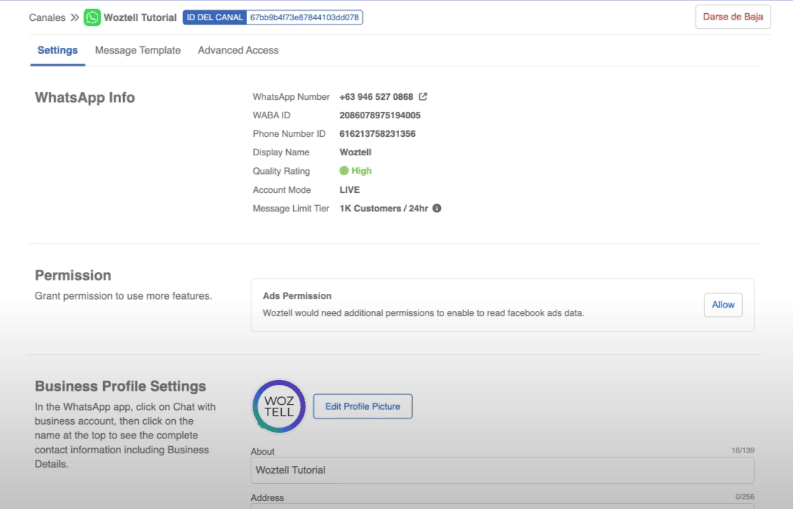
Task: Click the Phone Number ID label
Action: point(289,134)
